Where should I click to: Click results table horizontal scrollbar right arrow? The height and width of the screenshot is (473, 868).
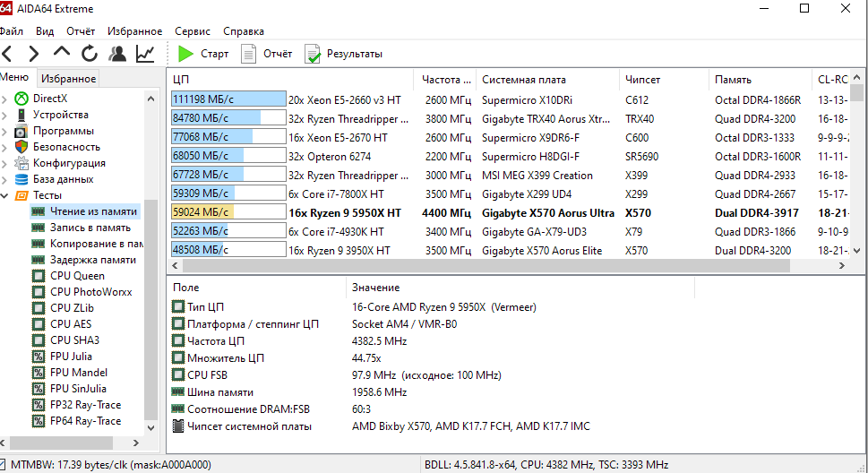(x=841, y=265)
